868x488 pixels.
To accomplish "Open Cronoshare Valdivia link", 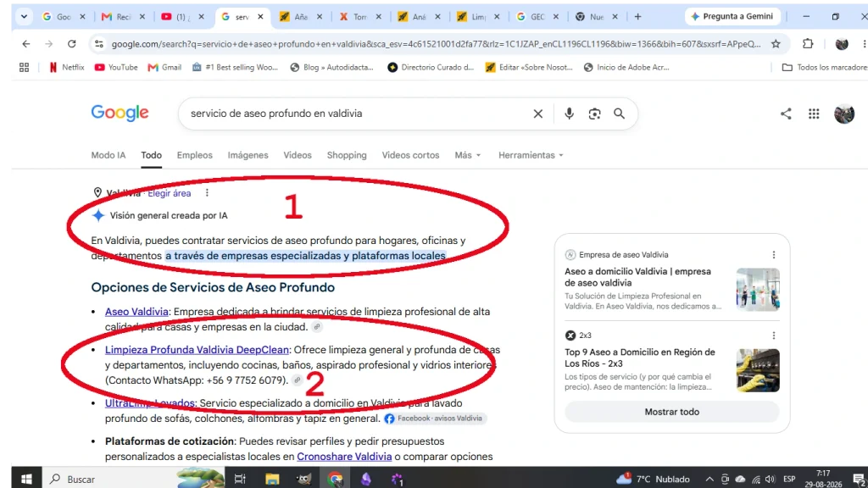I will pos(344,457).
